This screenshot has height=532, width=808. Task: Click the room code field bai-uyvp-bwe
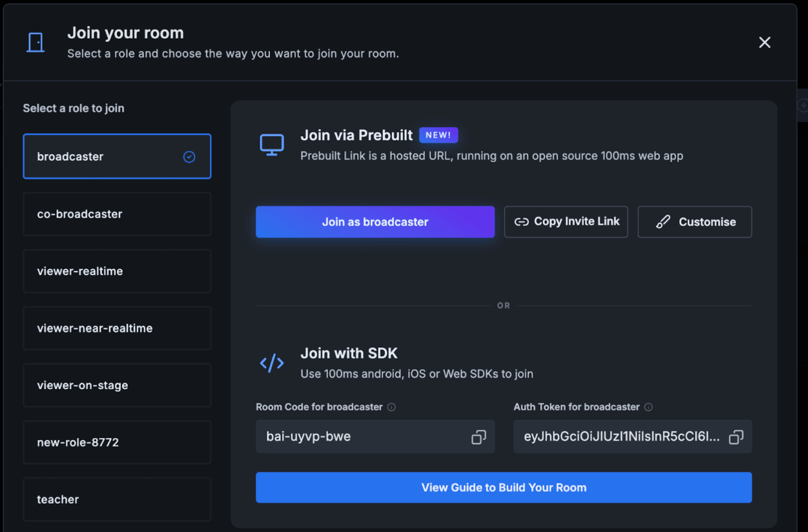click(x=375, y=437)
